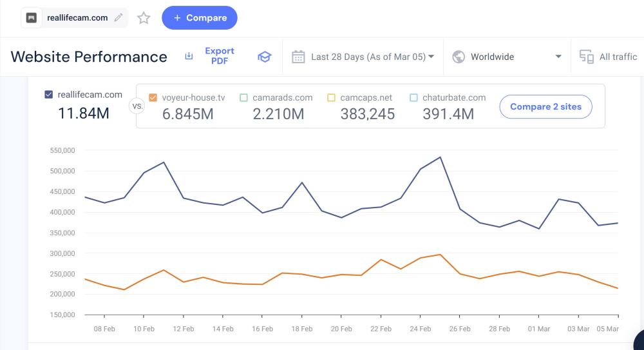Expand the Worldwide country dropdown
The height and width of the screenshot is (350, 644).
pos(558,57)
